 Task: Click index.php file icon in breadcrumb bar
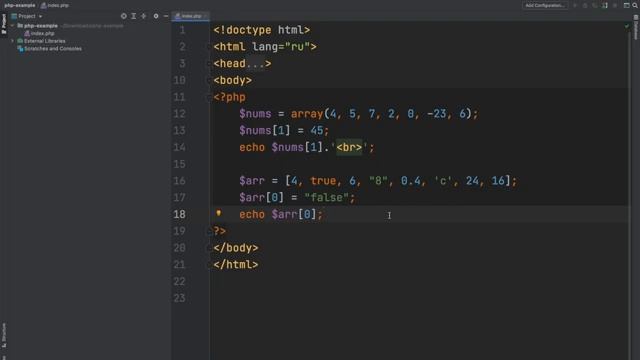point(43,5)
